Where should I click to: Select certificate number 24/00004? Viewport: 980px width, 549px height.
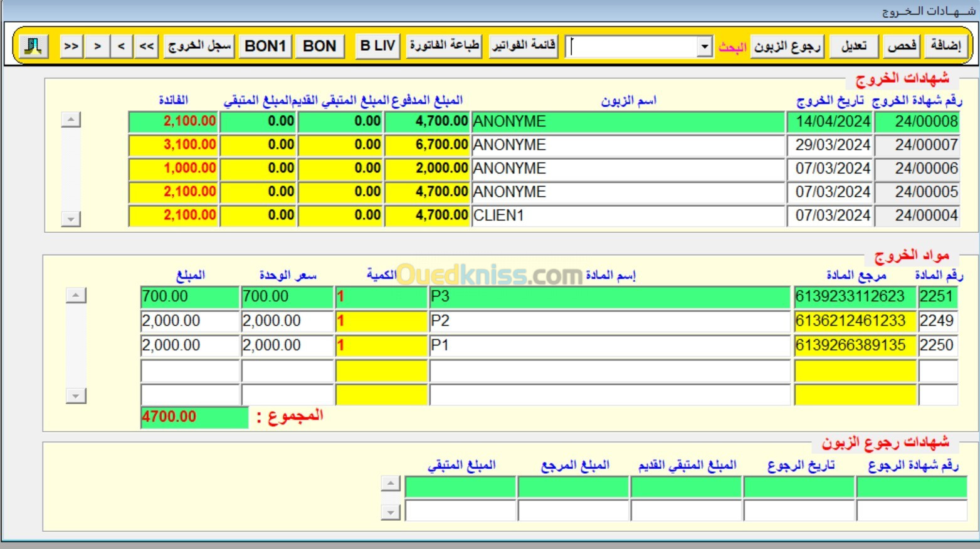(x=917, y=216)
